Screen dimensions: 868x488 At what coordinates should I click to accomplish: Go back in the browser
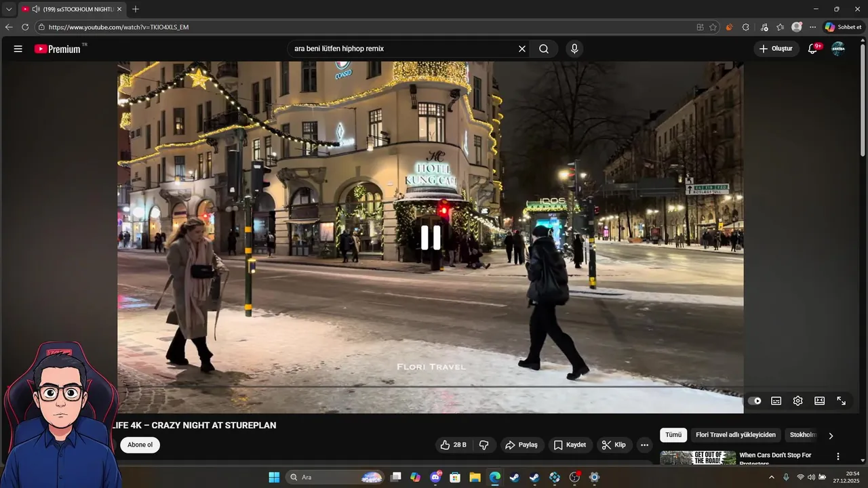9,27
